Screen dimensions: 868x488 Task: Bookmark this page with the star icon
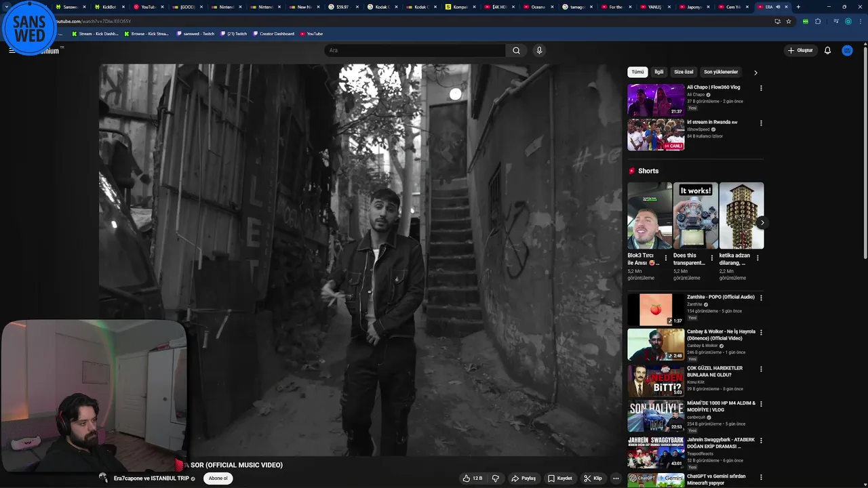click(789, 21)
